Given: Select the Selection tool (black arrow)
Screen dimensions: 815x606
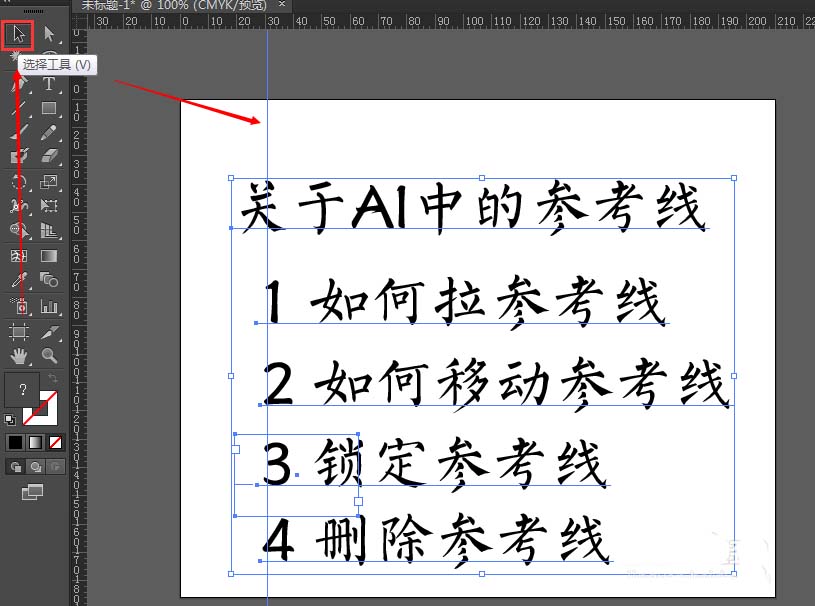Looking at the screenshot, I should (x=18, y=34).
